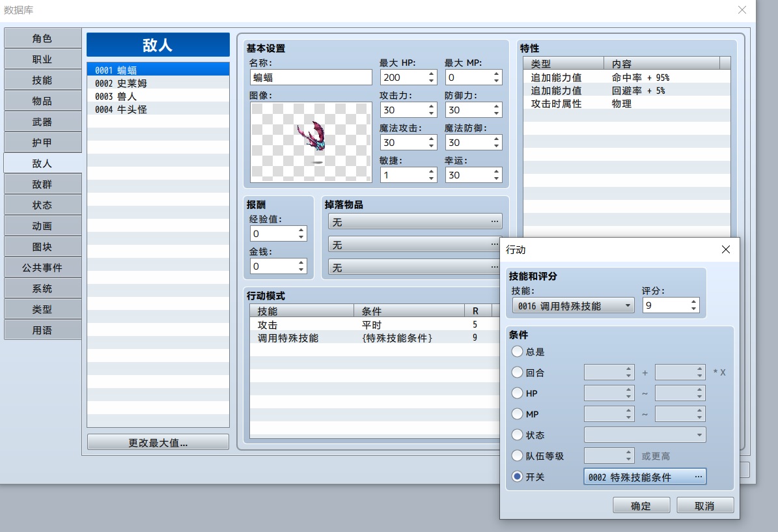
Task: Select enemy 0002 史莱姆 in the list
Action: 158,83
